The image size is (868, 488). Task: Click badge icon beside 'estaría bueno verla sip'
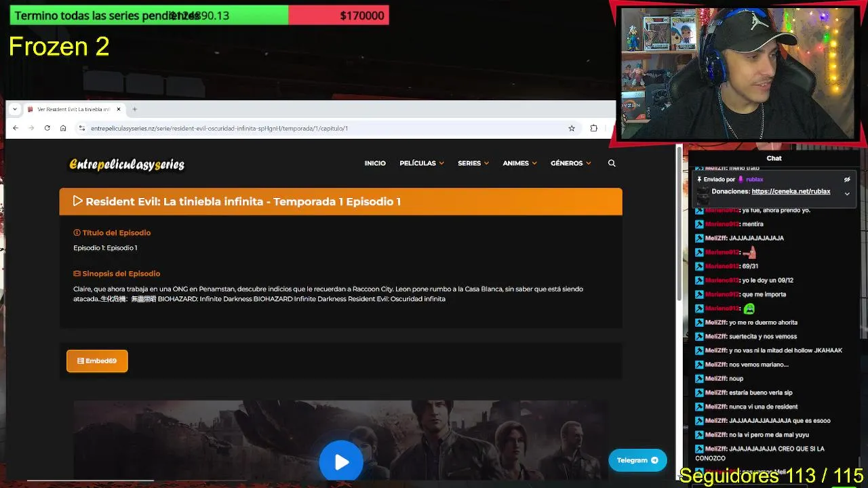[699, 393]
